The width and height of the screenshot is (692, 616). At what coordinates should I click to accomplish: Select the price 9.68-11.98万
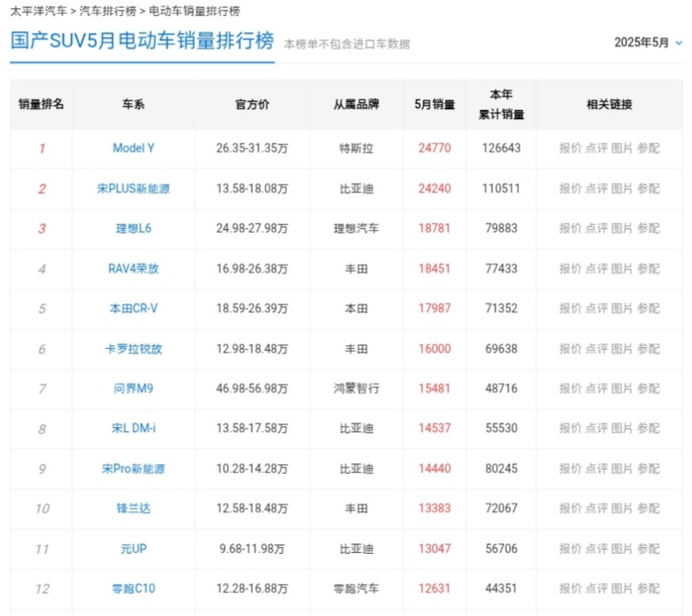point(252,549)
